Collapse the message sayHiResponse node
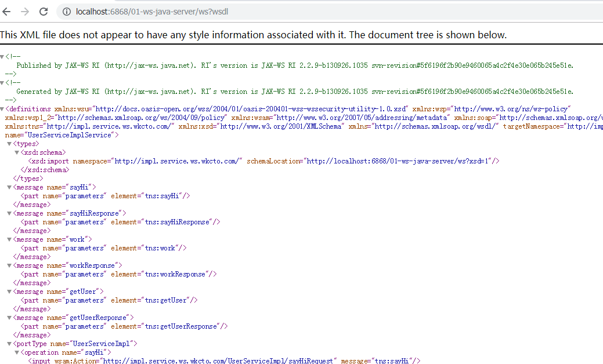 pos(9,213)
